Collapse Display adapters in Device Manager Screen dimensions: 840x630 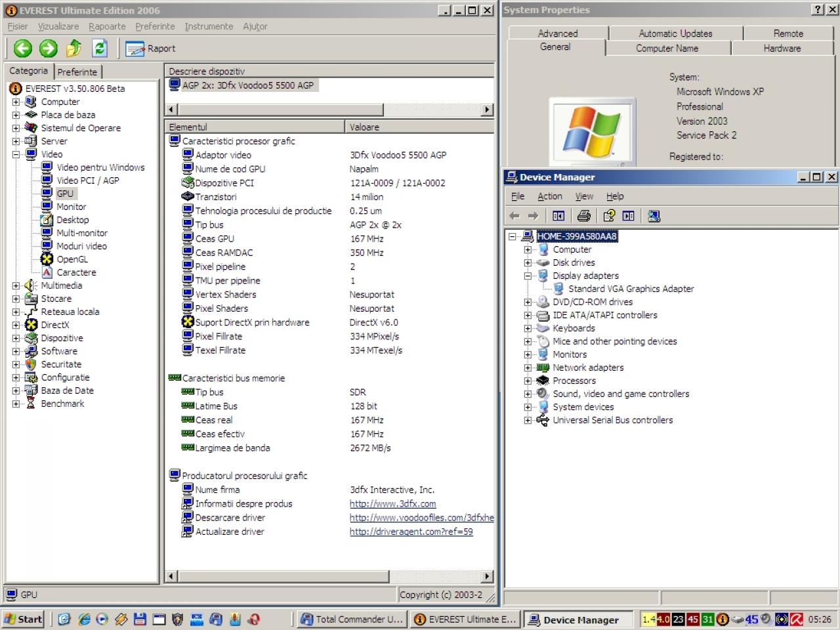[528, 276]
